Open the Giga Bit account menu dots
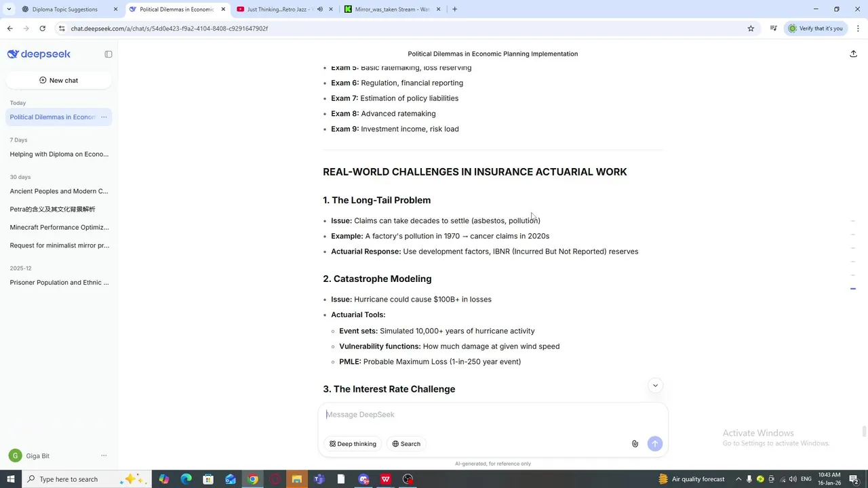Screen dimensions: 868x488 click(x=104, y=456)
